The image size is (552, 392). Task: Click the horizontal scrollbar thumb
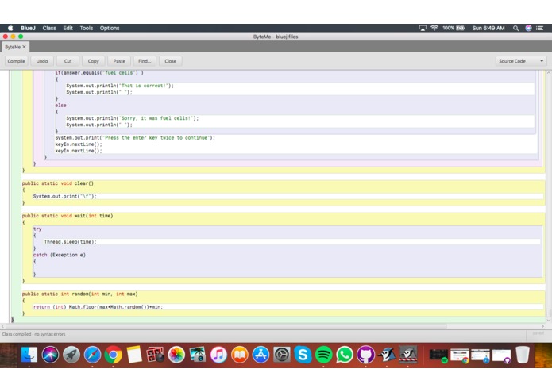point(226,326)
